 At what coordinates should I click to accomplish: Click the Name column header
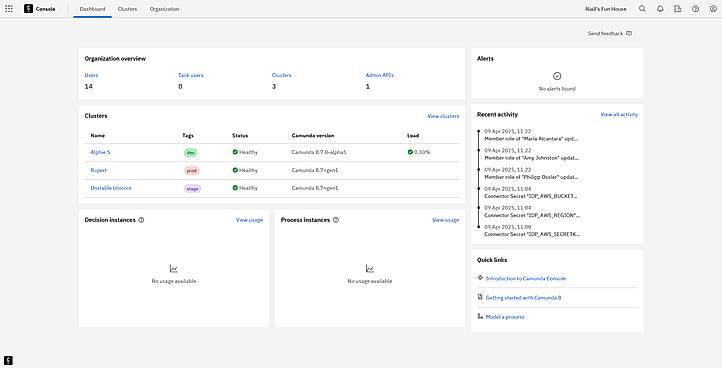pyautogui.click(x=98, y=135)
